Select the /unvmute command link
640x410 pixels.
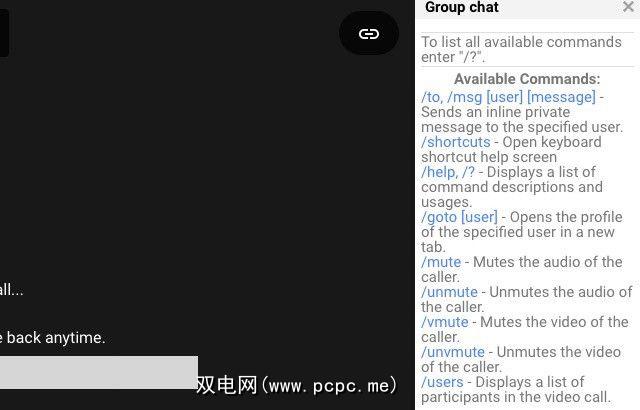click(453, 352)
